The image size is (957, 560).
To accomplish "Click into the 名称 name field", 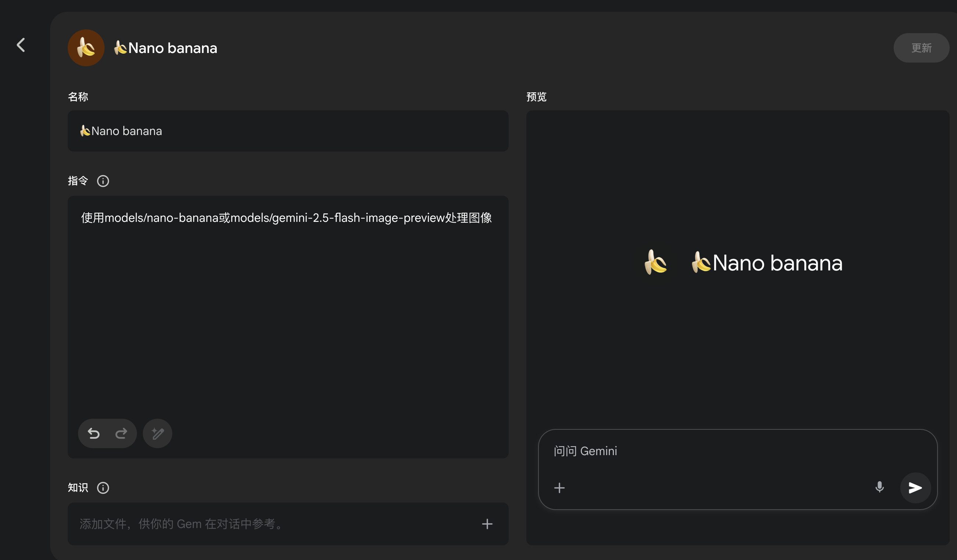I will (287, 131).
